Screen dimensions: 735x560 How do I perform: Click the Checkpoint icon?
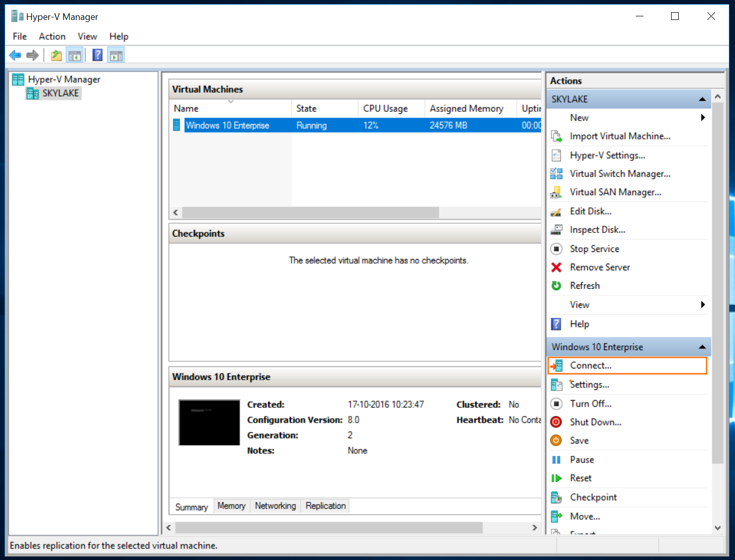point(557,497)
